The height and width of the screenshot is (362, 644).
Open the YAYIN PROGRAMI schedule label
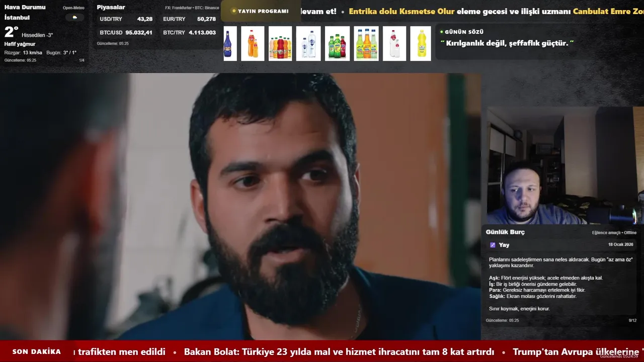pos(263,11)
